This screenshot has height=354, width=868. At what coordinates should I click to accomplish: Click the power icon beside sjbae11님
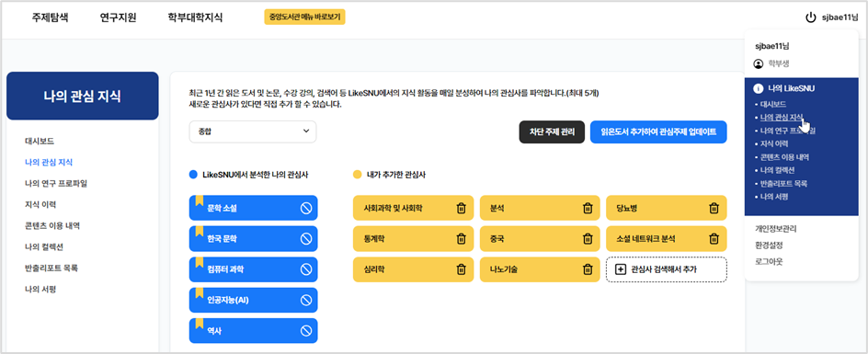point(810,17)
